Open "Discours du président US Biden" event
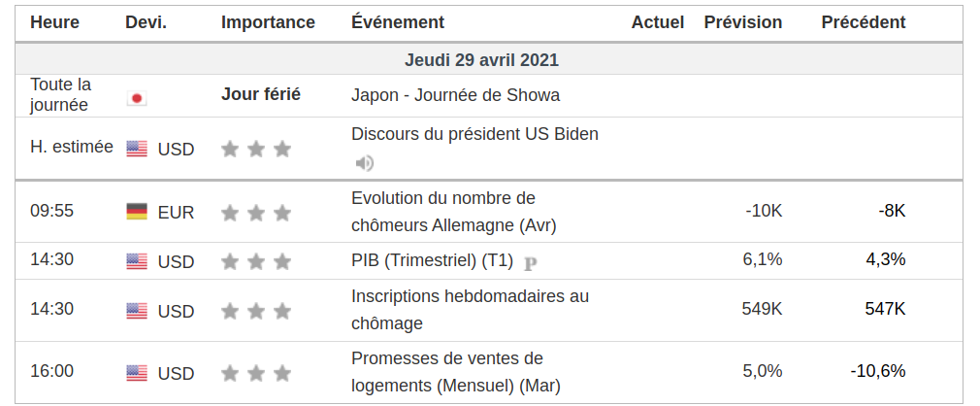 (x=474, y=134)
